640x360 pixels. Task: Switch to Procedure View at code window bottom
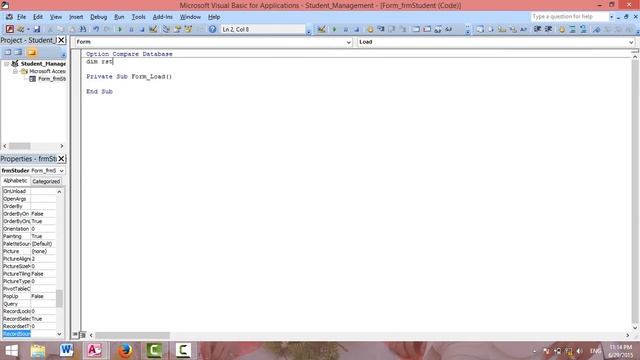point(76,335)
